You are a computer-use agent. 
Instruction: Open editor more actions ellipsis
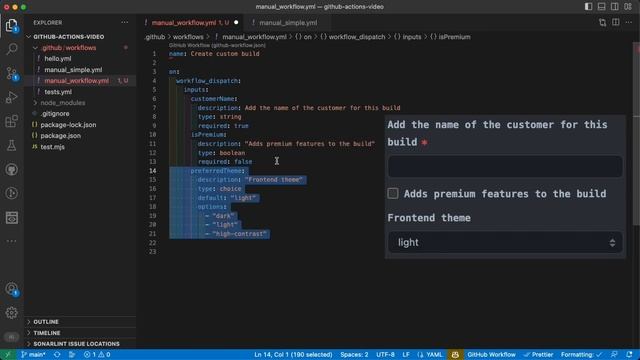(x=629, y=22)
